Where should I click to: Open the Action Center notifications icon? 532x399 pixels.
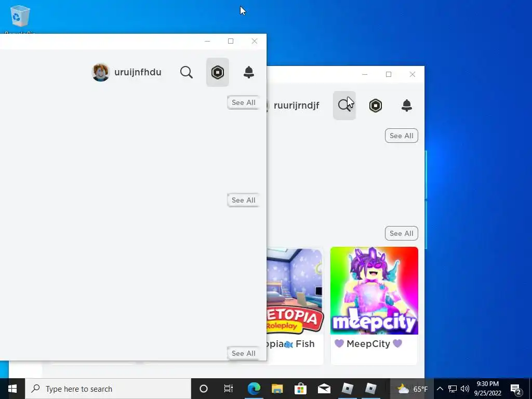[x=516, y=389]
